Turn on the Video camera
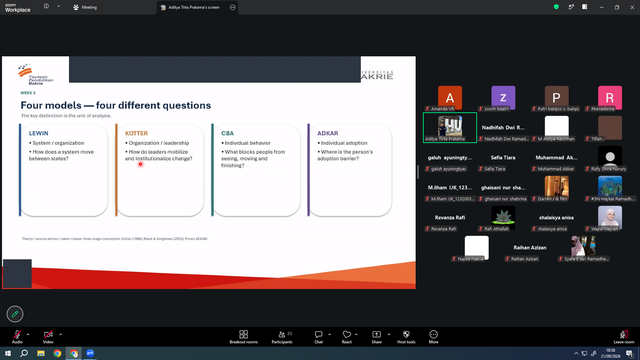Image resolution: width=640 pixels, height=360 pixels. point(48,337)
